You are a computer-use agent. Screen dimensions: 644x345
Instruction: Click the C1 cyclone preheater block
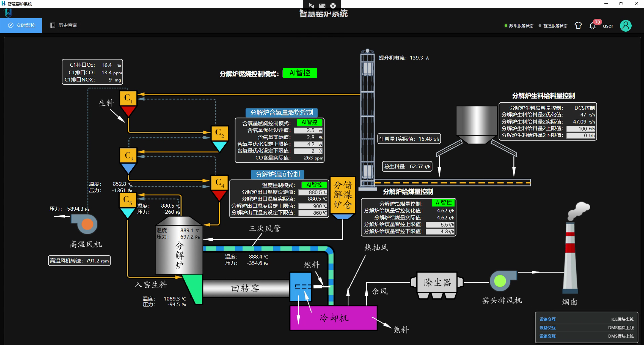coord(128,98)
